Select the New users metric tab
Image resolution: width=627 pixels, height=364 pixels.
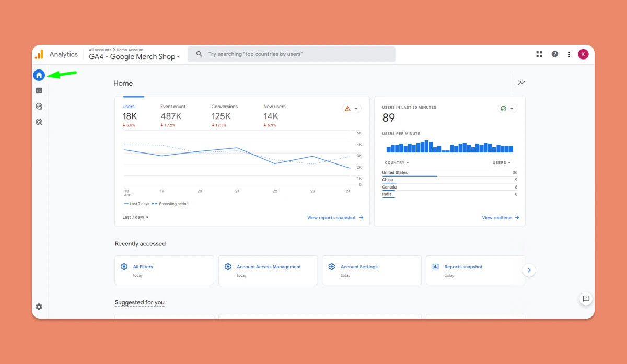274,115
